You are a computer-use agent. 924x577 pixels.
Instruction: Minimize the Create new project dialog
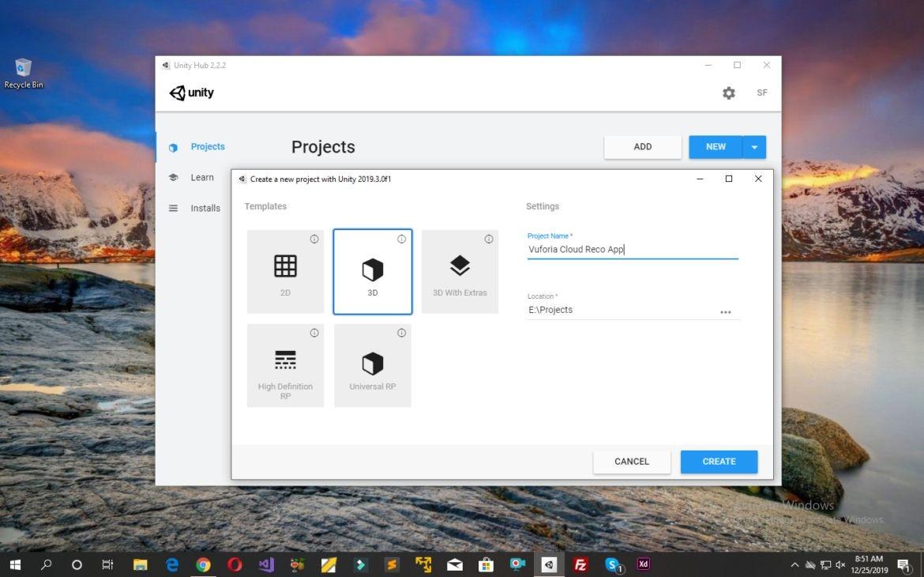(700, 179)
